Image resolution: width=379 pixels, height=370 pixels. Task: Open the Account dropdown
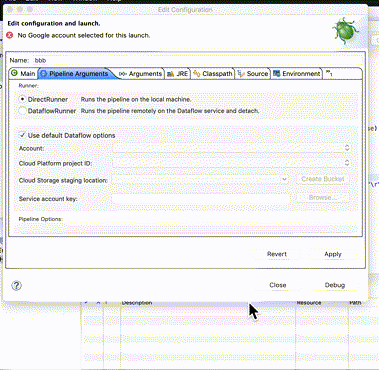coord(232,148)
